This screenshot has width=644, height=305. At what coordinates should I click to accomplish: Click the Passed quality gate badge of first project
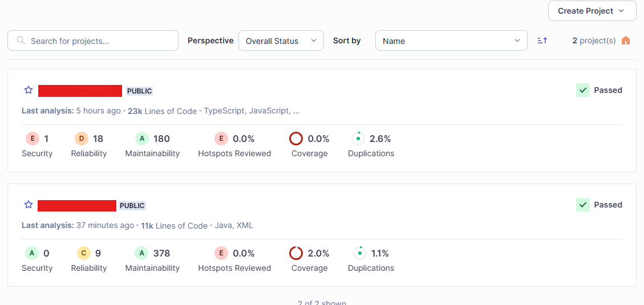click(x=599, y=90)
